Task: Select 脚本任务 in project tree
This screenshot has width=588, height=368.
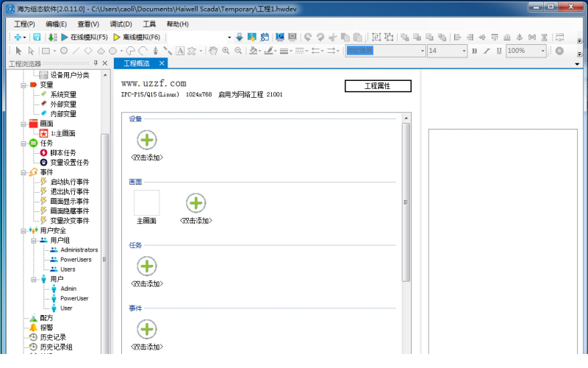Action: pos(63,153)
